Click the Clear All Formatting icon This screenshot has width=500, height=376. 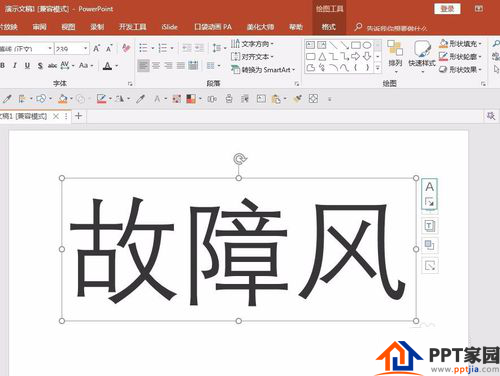[x=126, y=48]
